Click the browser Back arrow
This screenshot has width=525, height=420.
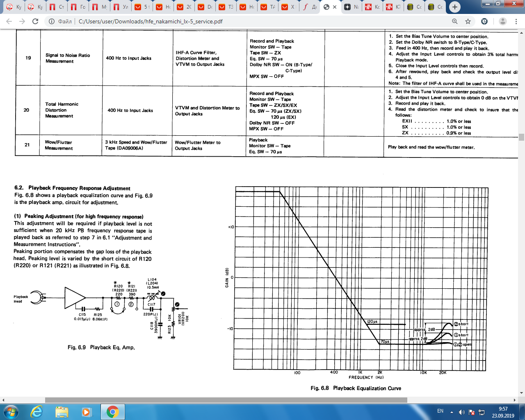(x=9, y=21)
